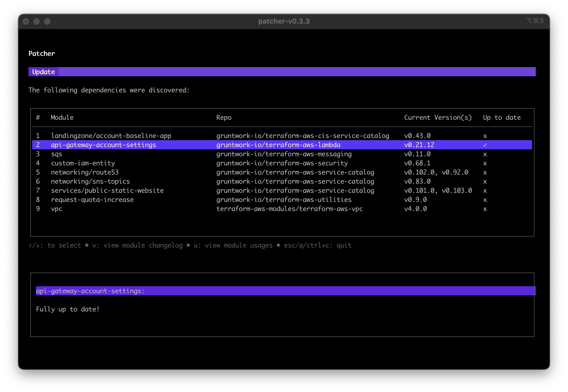Screen dimensions: 568x392
Task: Click the x mark beside vpc module
Action: 485,209
